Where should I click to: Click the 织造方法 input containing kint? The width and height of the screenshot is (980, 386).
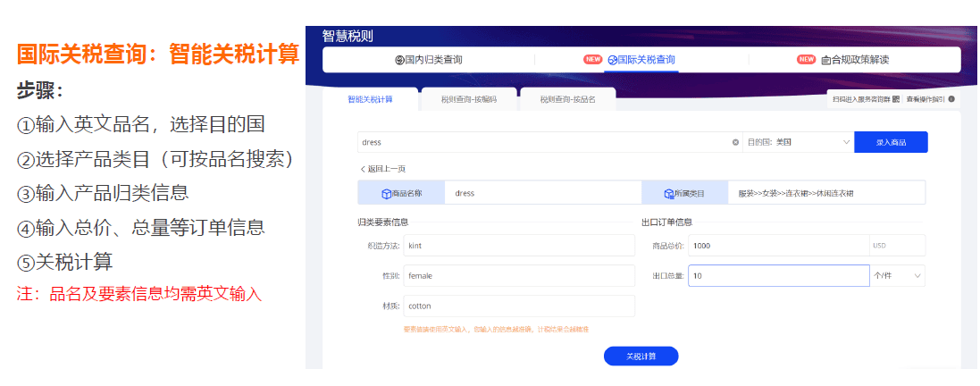[x=518, y=246]
